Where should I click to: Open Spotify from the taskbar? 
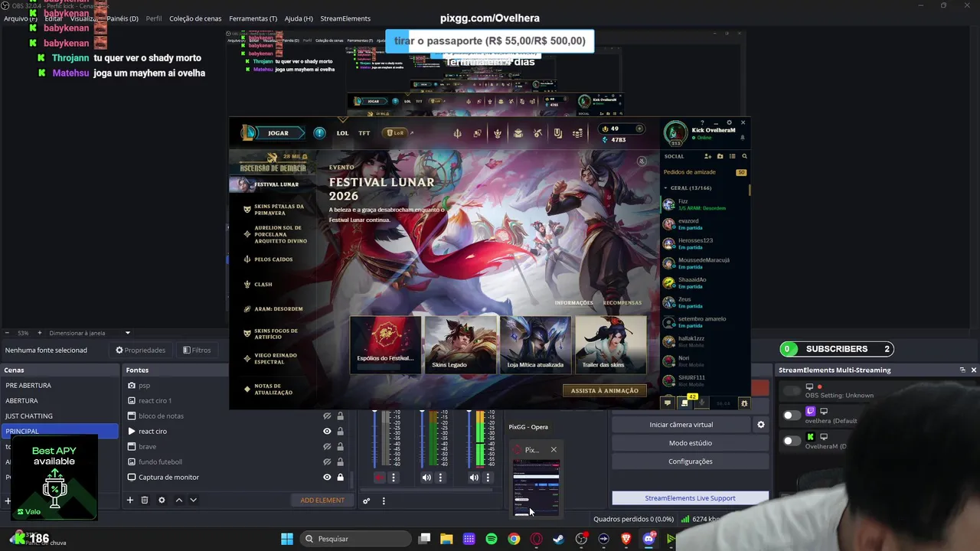click(x=492, y=539)
